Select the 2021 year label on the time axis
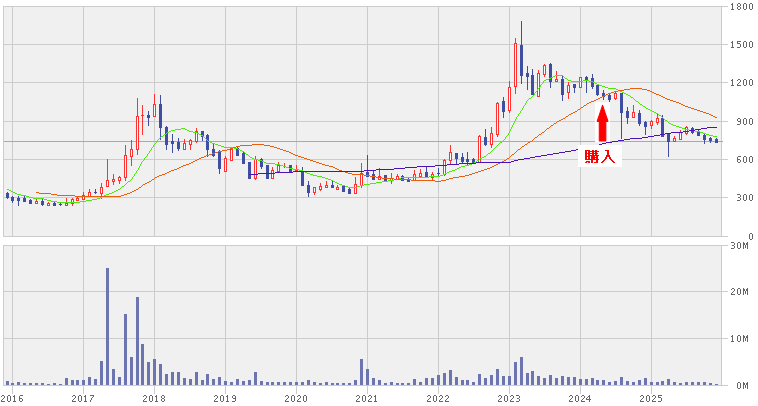The width and height of the screenshot is (758, 406). click(367, 398)
